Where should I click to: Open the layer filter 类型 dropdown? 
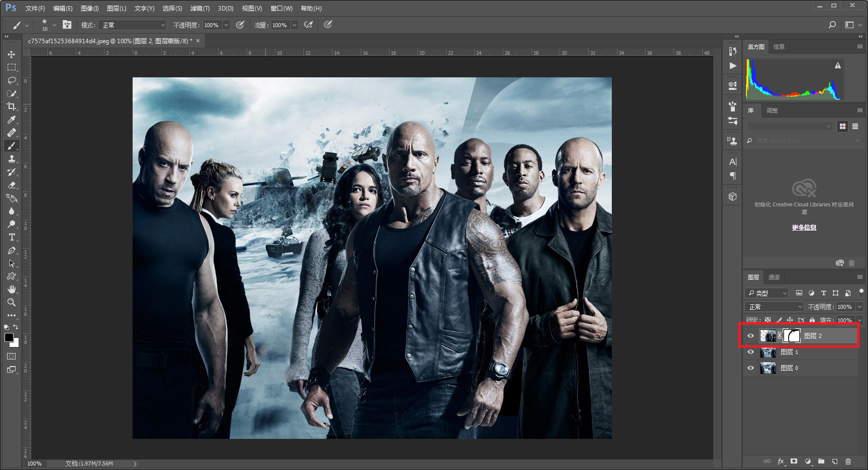tap(767, 293)
